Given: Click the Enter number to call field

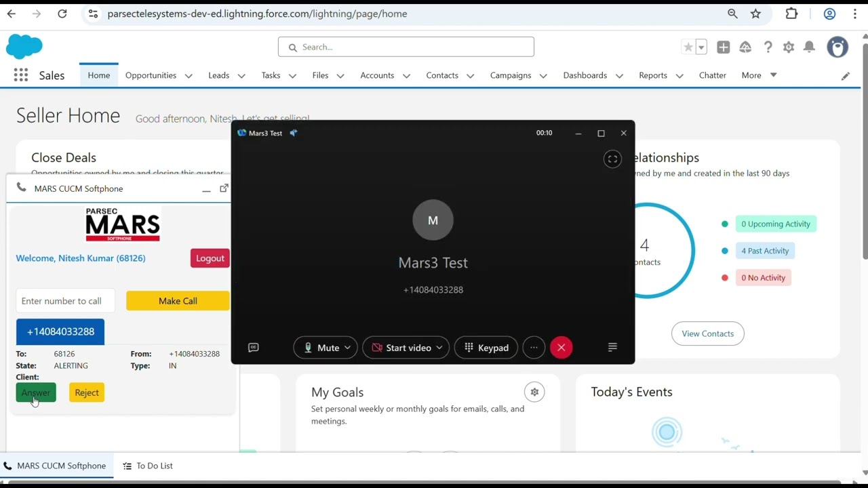Looking at the screenshot, I should [65, 301].
